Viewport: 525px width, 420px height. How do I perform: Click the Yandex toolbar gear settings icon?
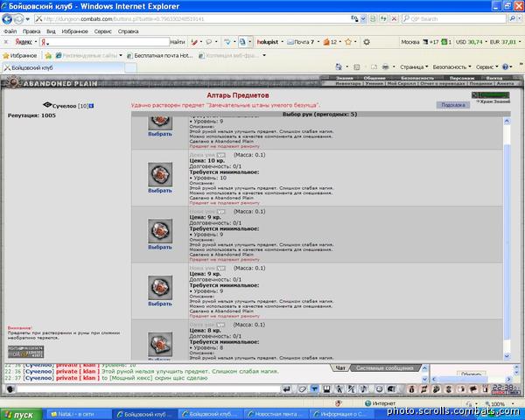367,42
